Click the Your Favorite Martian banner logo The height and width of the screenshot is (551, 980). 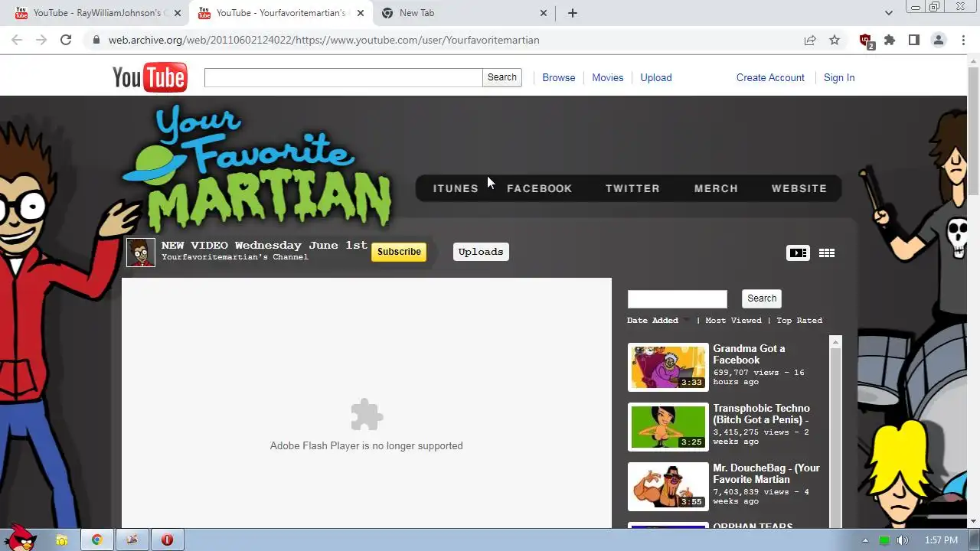pyautogui.click(x=258, y=168)
